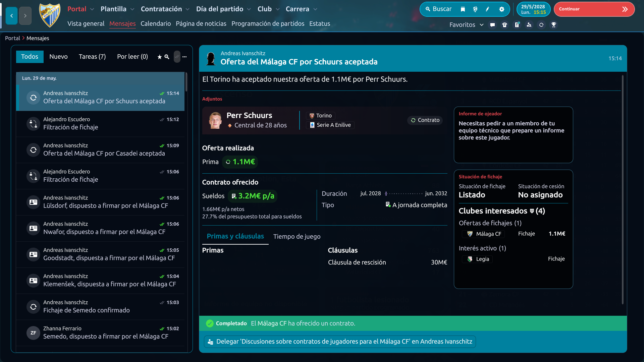Click the bookmark icon beside Buscar
Viewport: 644px width, 362px height.
463,9
